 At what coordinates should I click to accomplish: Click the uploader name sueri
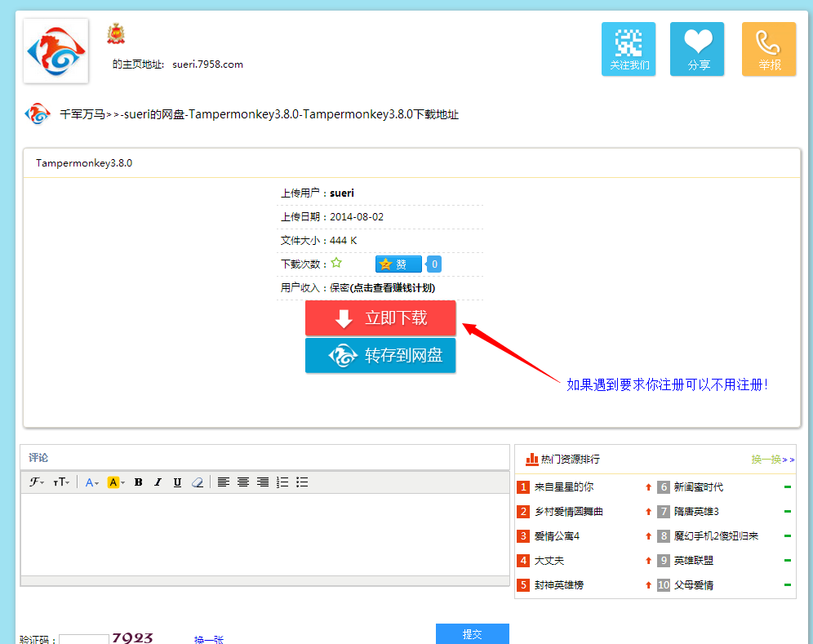(x=342, y=193)
